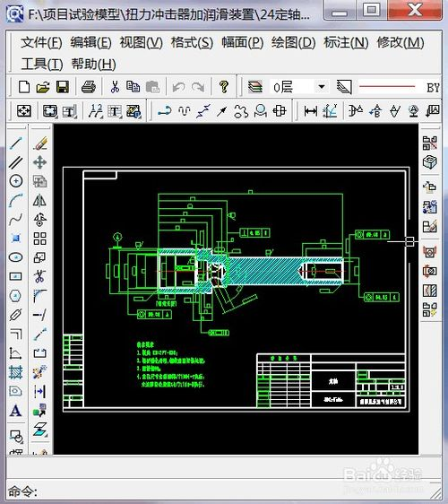Expand the 0层 layer dropdown
Viewport: 448px width, 504px height.
(321, 87)
